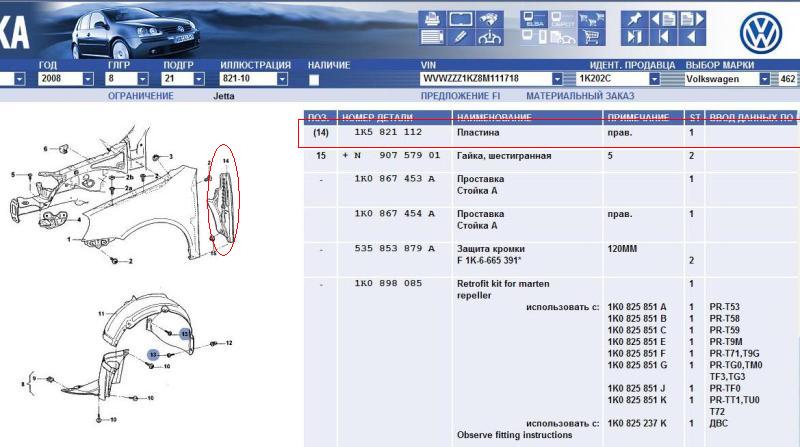Click the ОГРАНИЧЕНИЕ link
Image resolution: width=800 pixels, height=447 pixels.
[x=140, y=96]
